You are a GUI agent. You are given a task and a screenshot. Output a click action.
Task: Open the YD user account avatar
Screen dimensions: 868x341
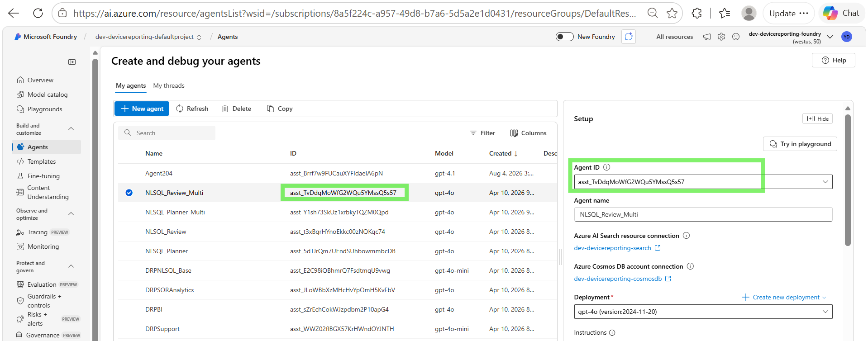click(x=847, y=37)
